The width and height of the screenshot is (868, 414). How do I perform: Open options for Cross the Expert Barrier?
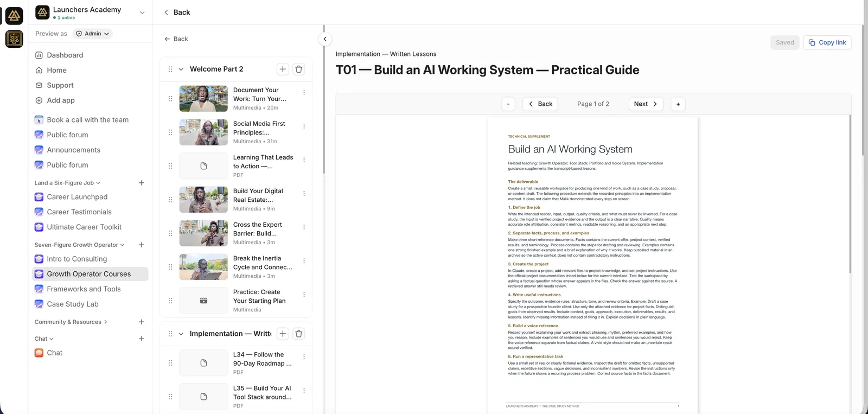[304, 227]
